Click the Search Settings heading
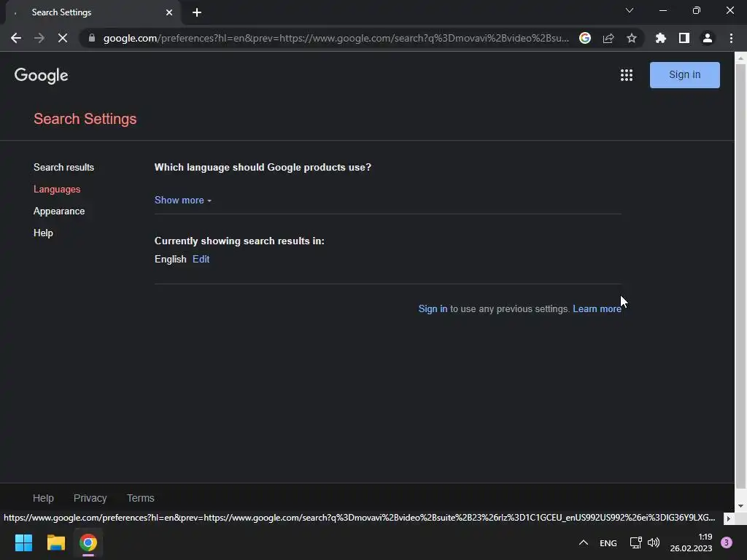The height and width of the screenshot is (560, 747). 85,119
